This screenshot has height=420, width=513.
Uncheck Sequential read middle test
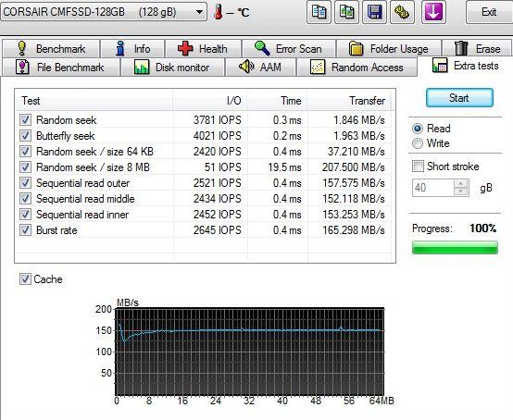(x=25, y=198)
